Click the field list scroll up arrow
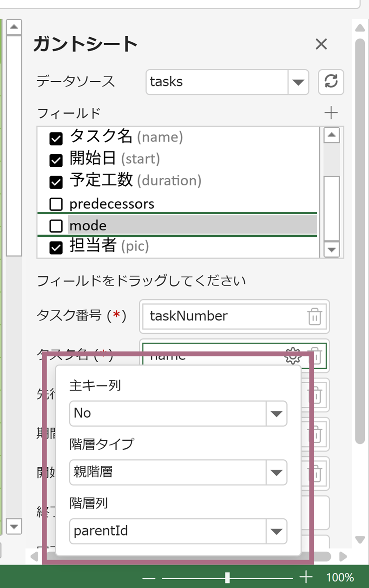 click(x=332, y=135)
